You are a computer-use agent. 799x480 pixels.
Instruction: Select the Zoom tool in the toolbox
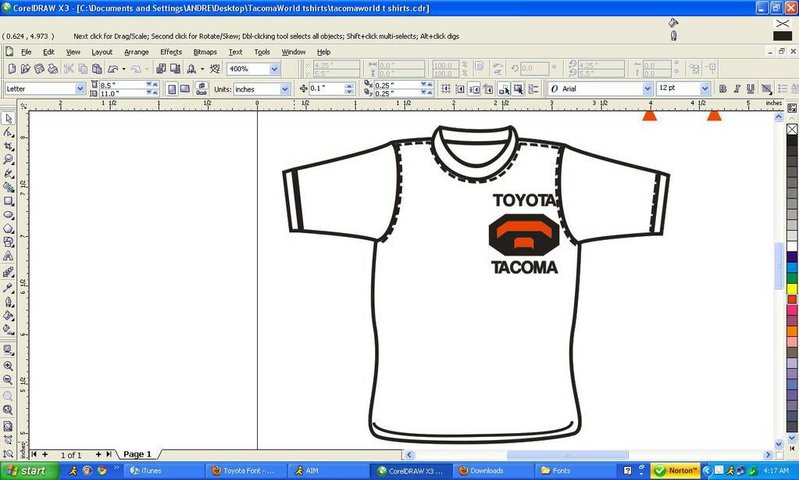pyautogui.click(x=8, y=160)
